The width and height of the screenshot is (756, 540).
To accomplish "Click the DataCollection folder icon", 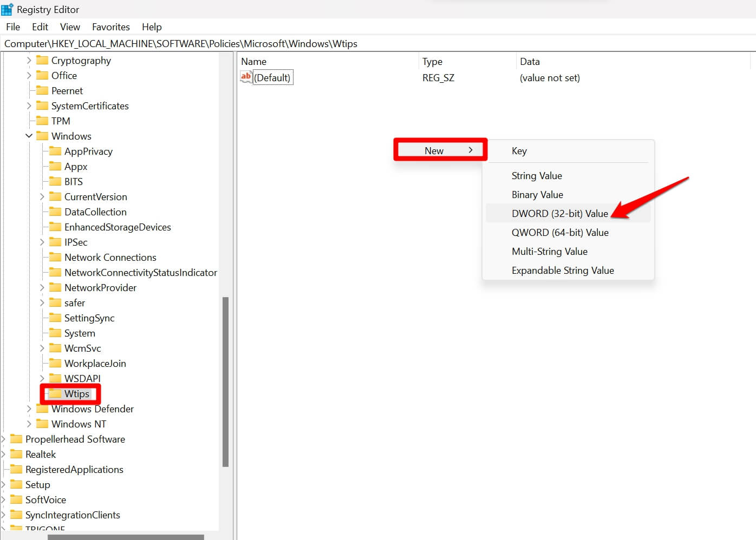I will tap(55, 212).
